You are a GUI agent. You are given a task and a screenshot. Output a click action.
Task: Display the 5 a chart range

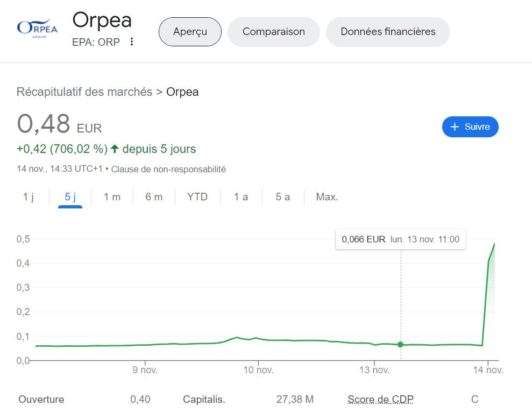pyautogui.click(x=283, y=197)
